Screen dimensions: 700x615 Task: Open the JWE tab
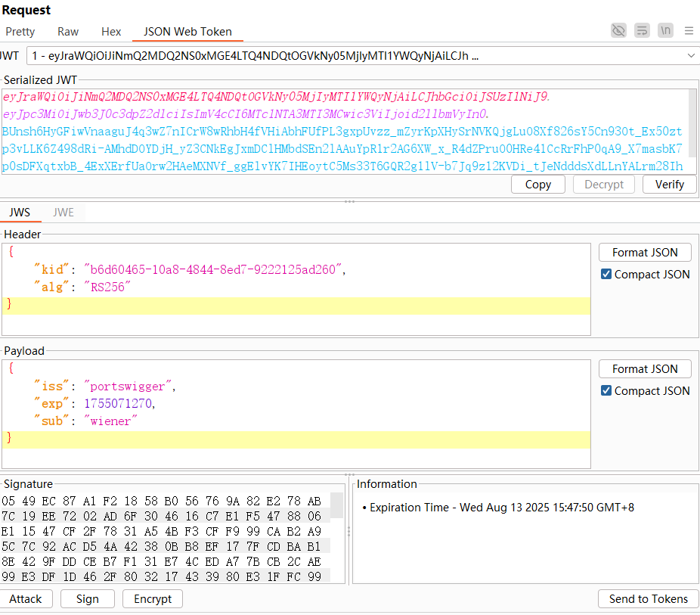pos(63,213)
